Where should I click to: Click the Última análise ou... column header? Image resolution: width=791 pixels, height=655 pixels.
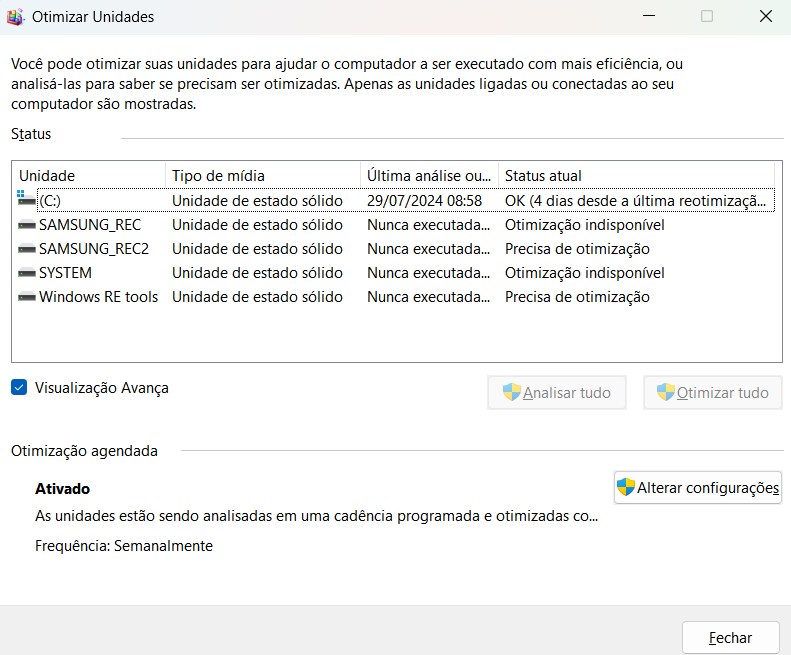429,176
